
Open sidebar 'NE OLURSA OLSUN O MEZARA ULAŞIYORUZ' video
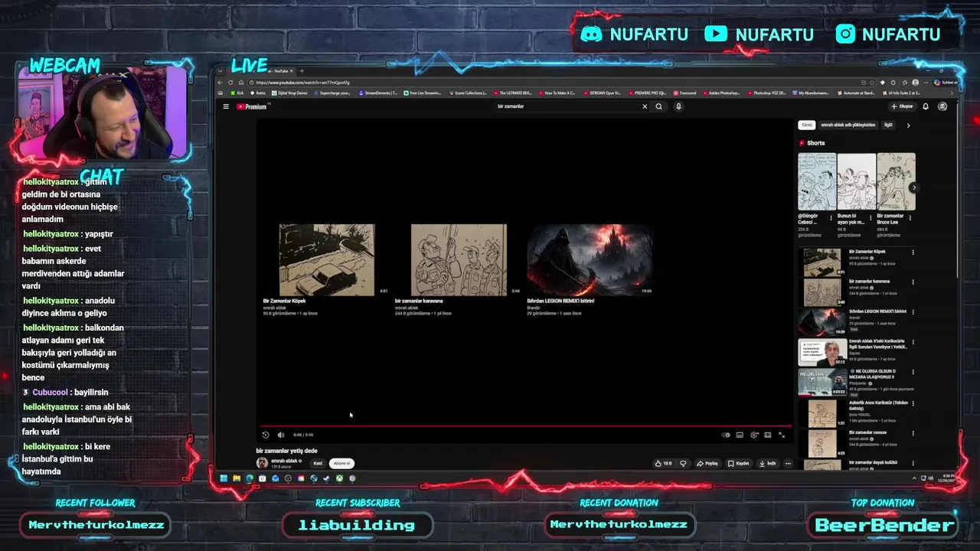point(822,383)
